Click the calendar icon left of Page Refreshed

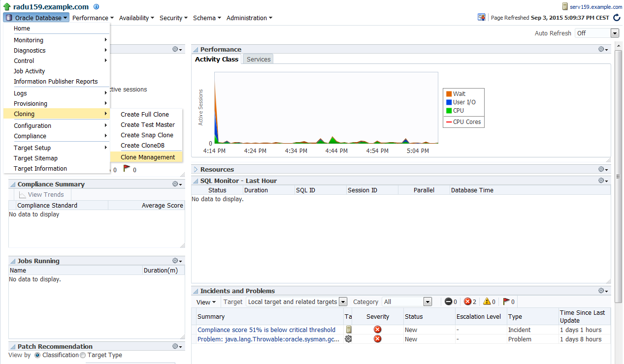coord(482,17)
